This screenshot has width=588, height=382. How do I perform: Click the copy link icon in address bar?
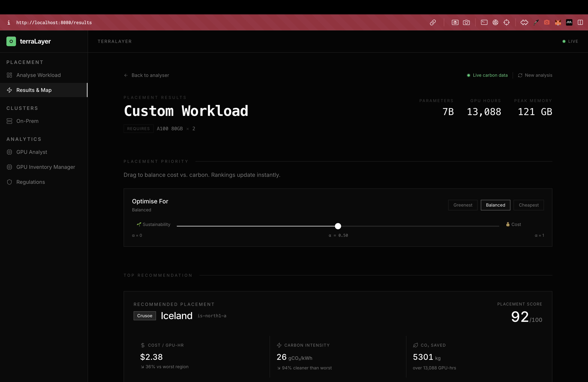[x=433, y=22]
